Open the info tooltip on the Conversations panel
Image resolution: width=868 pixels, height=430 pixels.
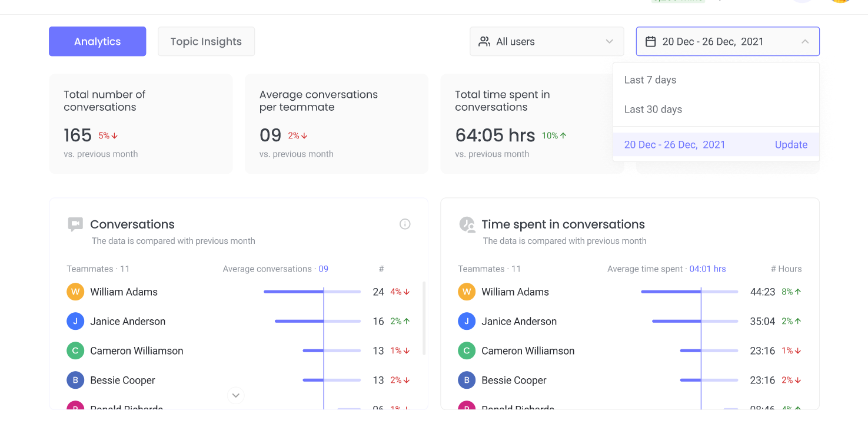point(405,224)
